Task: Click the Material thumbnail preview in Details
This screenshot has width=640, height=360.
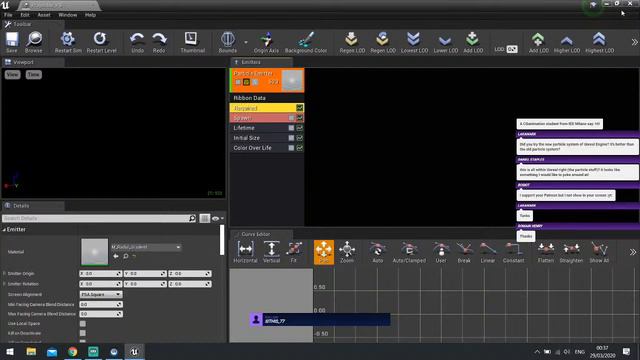Action: [94, 252]
